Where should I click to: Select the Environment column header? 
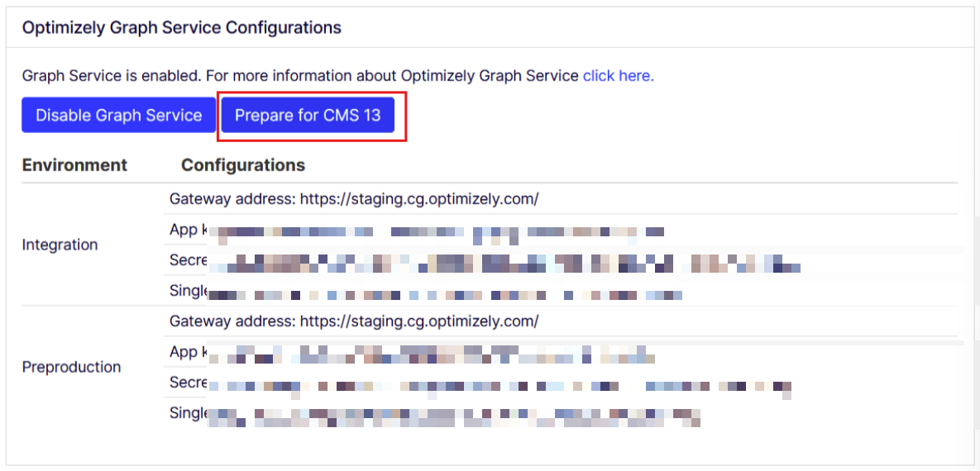click(x=74, y=165)
